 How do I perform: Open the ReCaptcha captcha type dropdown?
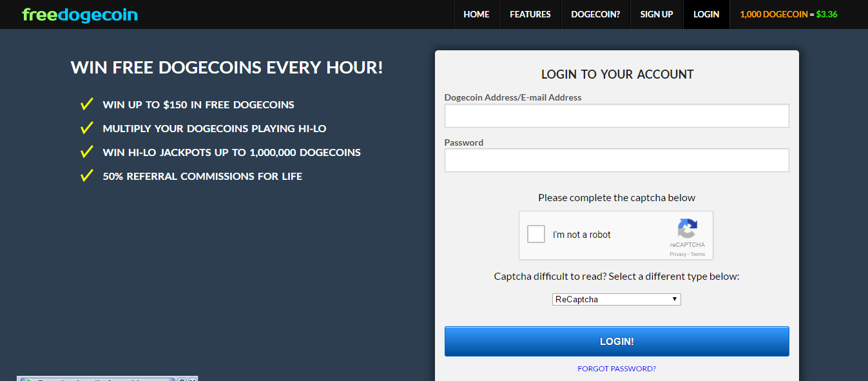(617, 299)
